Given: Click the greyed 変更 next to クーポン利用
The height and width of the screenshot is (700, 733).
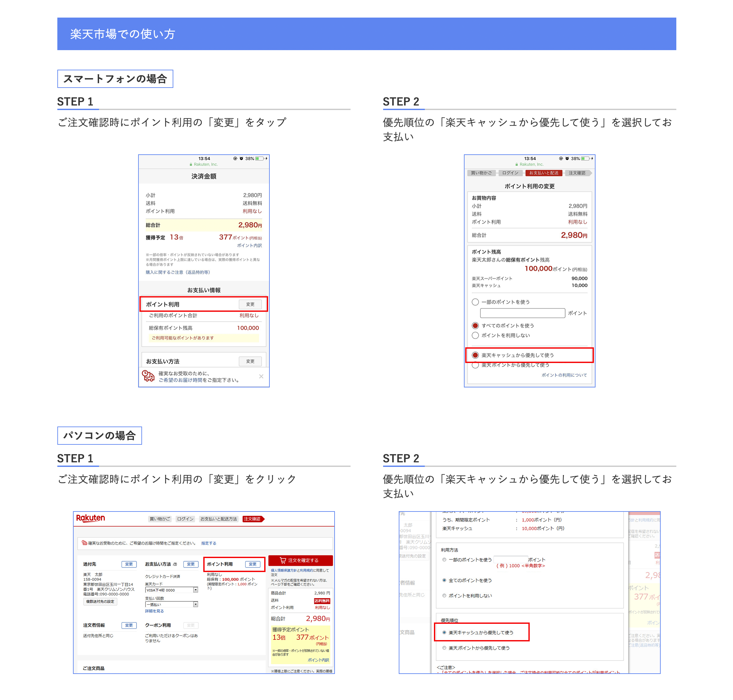Looking at the screenshot, I should point(191,625).
